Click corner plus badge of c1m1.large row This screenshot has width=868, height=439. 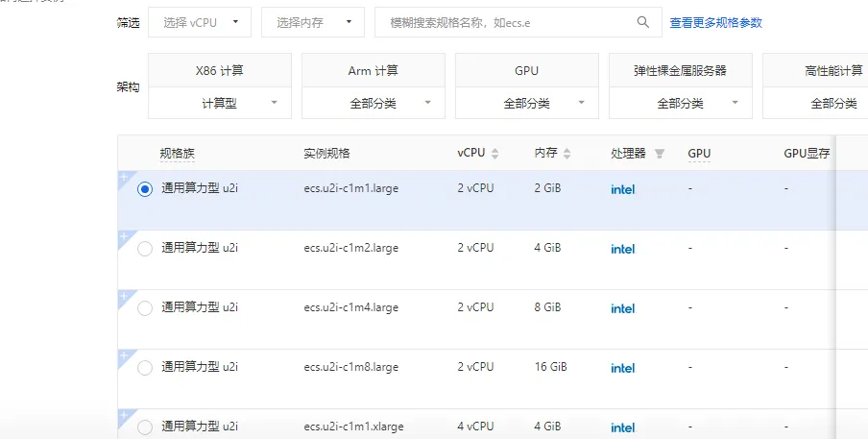[x=124, y=177]
